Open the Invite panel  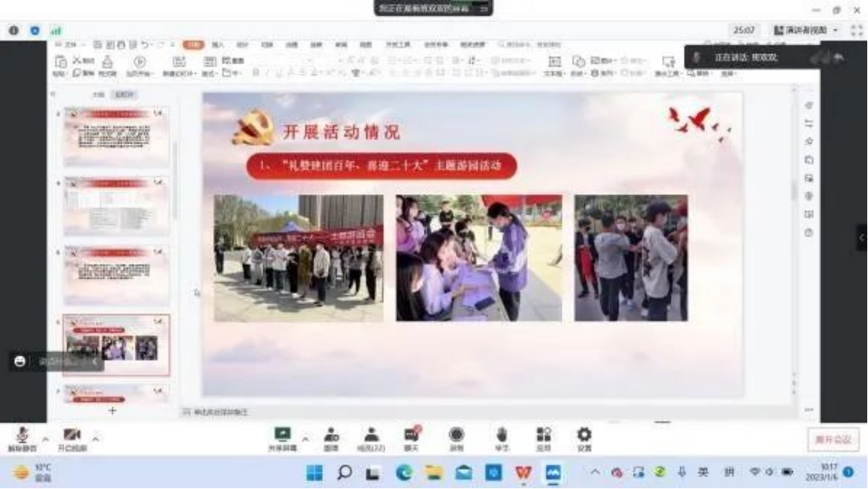[331, 438]
